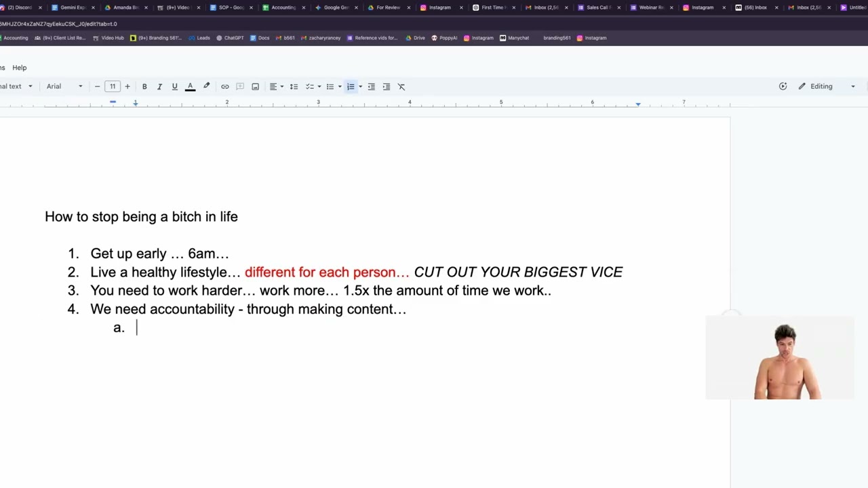
Task: Open the Help menu
Action: click(19, 68)
